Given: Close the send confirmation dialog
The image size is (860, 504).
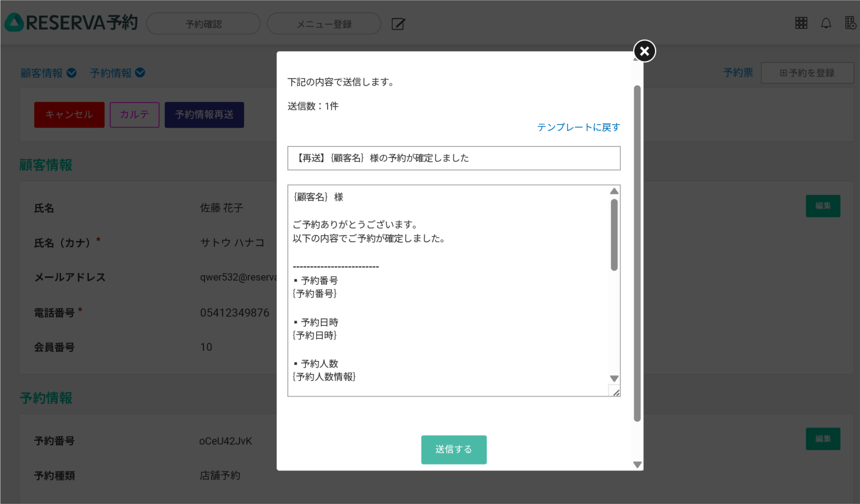Looking at the screenshot, I should pyautogui.click(x=644, y=51).
